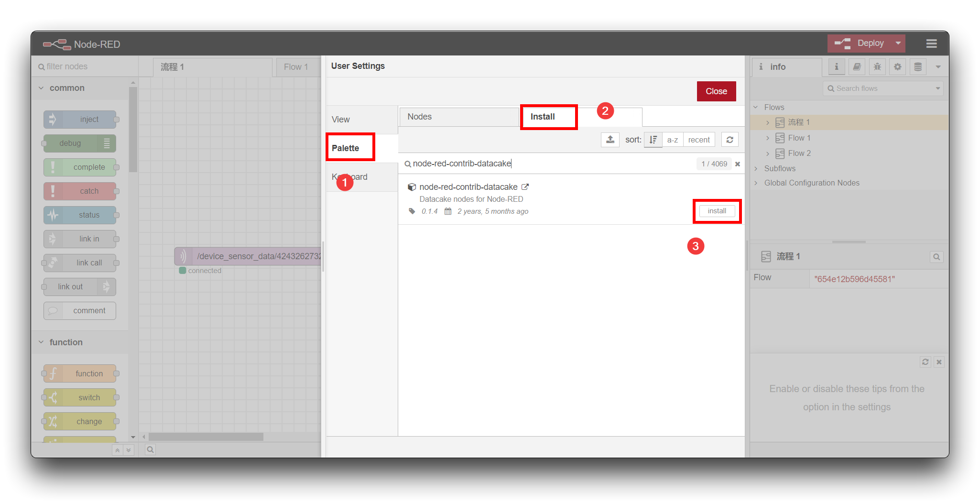The height and width of the screenshot is (504, 980).
Task: Open the Nodes tab in Palette
Action: coord(459,117)
